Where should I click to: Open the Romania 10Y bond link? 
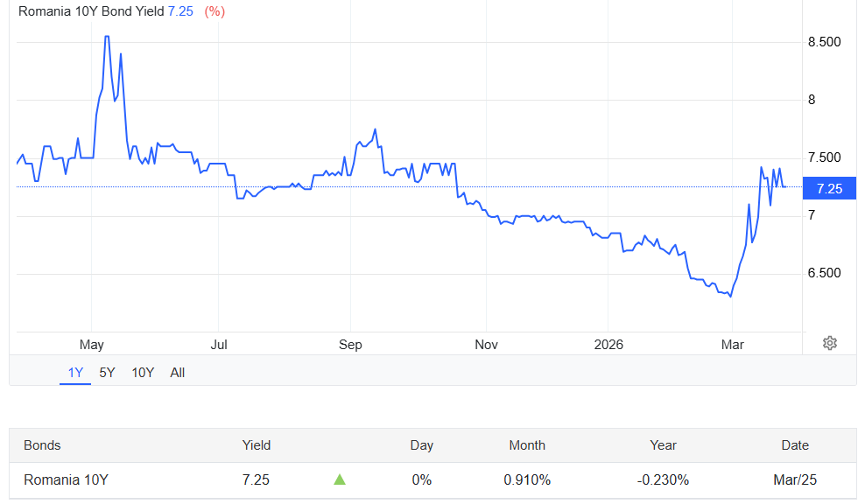click(66, 479)
